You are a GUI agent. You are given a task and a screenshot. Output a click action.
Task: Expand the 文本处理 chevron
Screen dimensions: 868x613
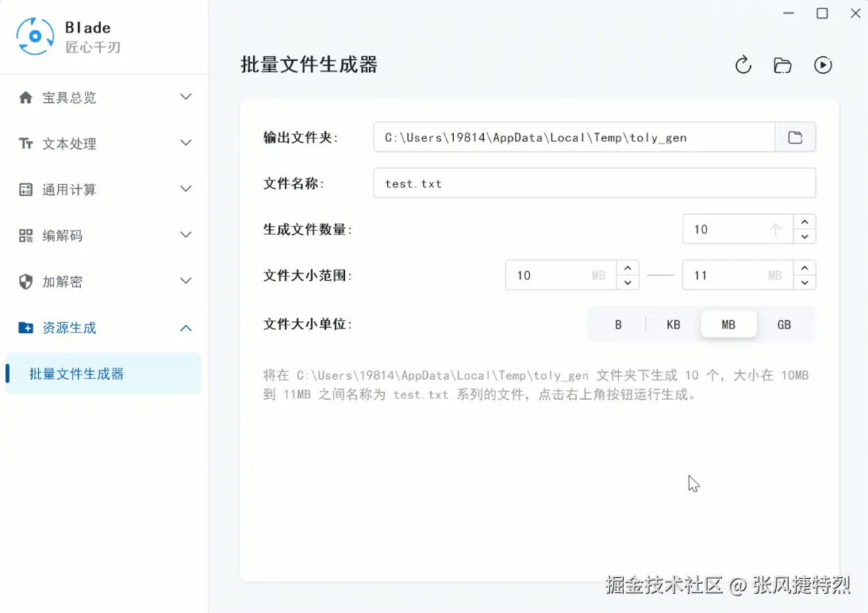[x=186, y=143]
